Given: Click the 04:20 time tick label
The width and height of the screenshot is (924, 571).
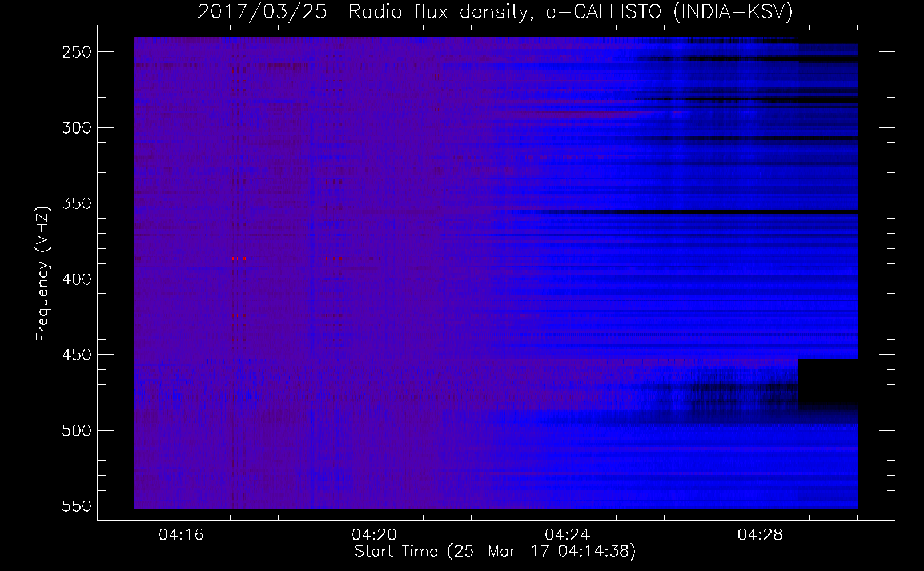Looking at the screenshot, I should coord(375,535).
